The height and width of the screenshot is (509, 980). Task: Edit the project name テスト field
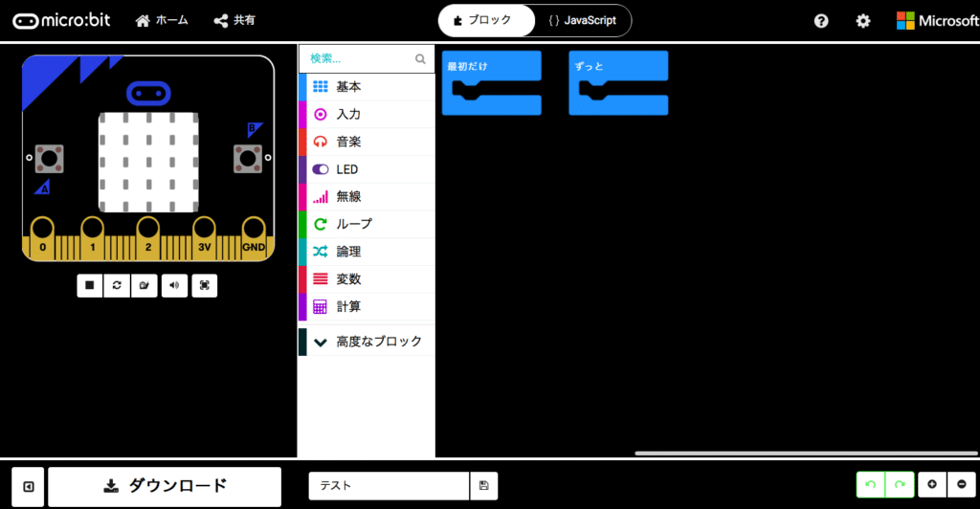point(389,486)
